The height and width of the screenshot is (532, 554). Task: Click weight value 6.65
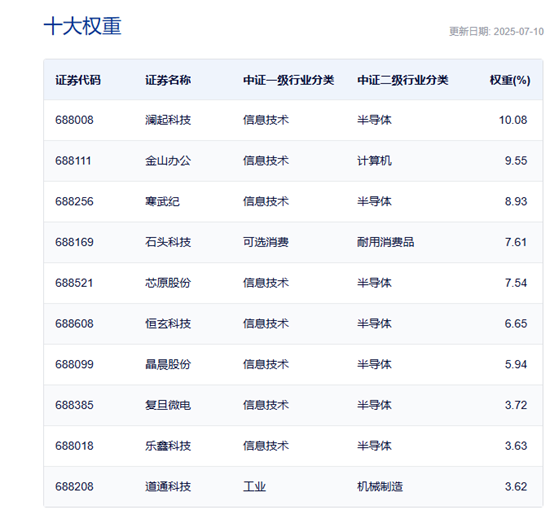pyautogui.click(x=516, y=324)
